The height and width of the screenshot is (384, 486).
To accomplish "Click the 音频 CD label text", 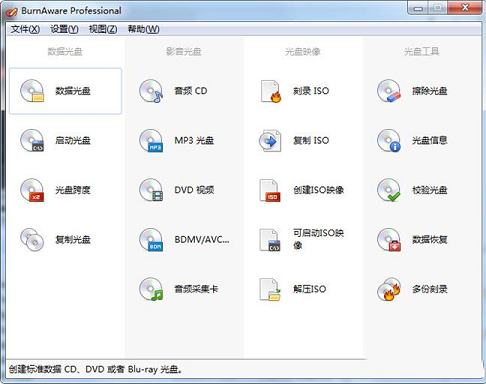I will pos(191,91).
